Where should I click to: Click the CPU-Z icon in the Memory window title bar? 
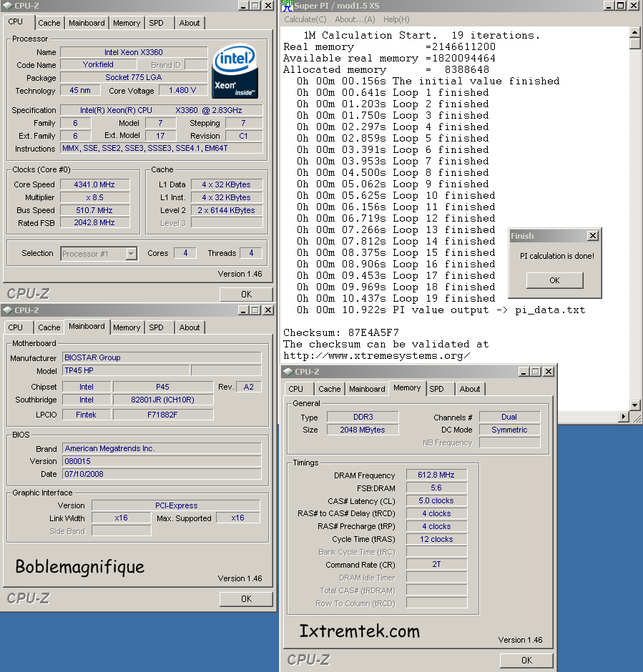coord(288,372)
